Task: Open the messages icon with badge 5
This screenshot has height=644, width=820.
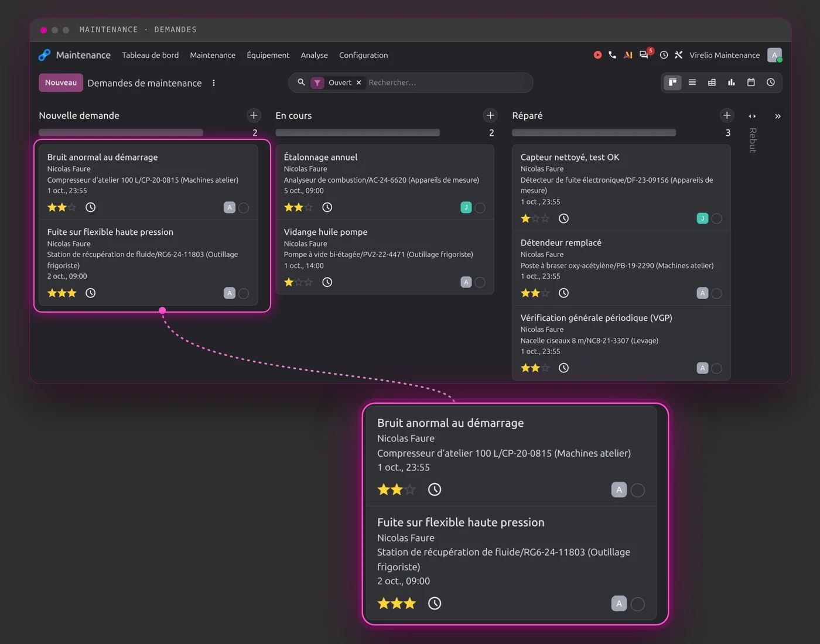Action: (x=644, y=54)
